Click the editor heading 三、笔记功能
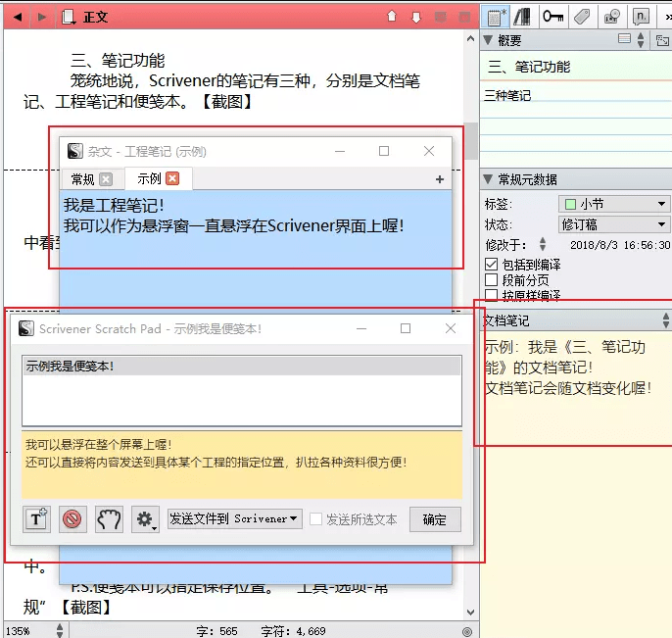This screenshot has width=672, height=638. point(118,61)
